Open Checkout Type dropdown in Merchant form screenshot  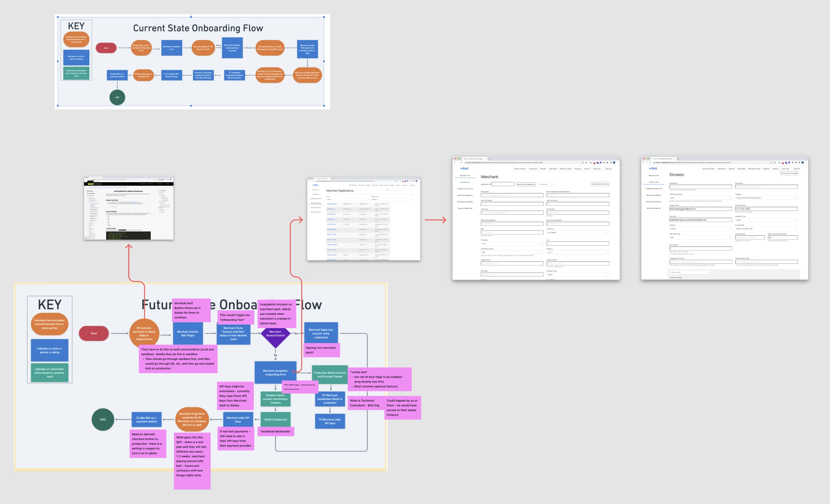pos(578,275)
